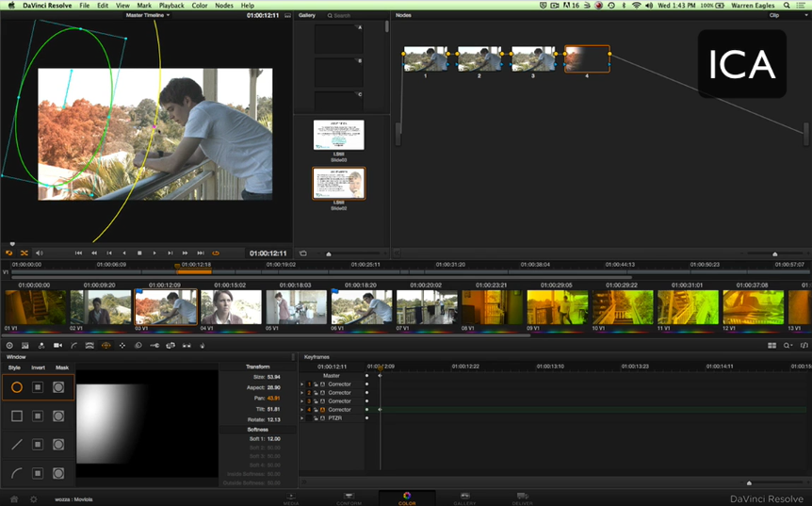Toggle keyframe lock on Corrector 1

coord(316,384)
